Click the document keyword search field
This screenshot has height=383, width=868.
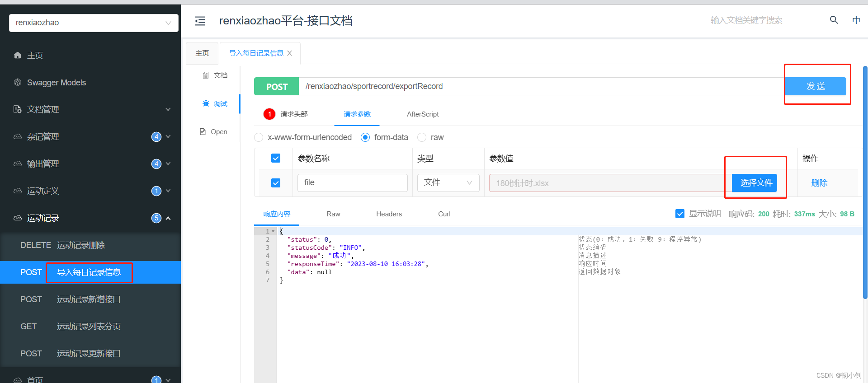click(769, 20)
